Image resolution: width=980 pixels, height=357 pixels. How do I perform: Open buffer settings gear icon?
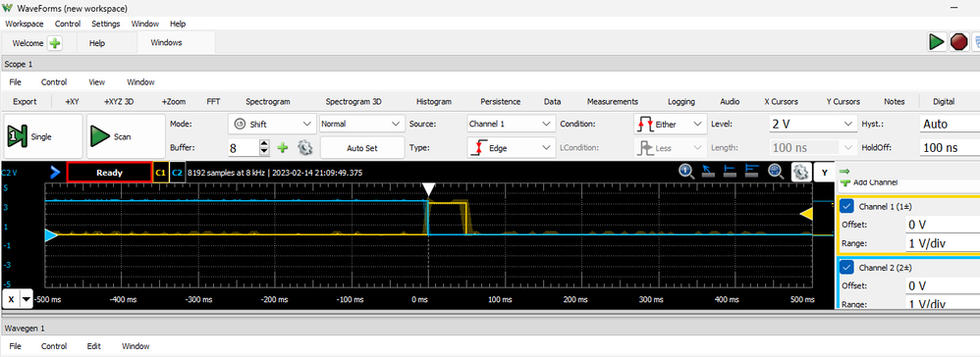304,148
